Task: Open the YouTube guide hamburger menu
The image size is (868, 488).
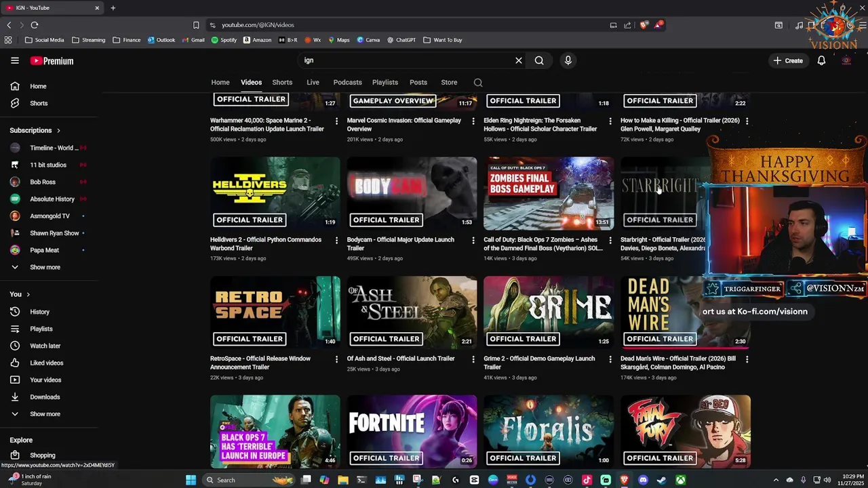Action: [14, 60]
